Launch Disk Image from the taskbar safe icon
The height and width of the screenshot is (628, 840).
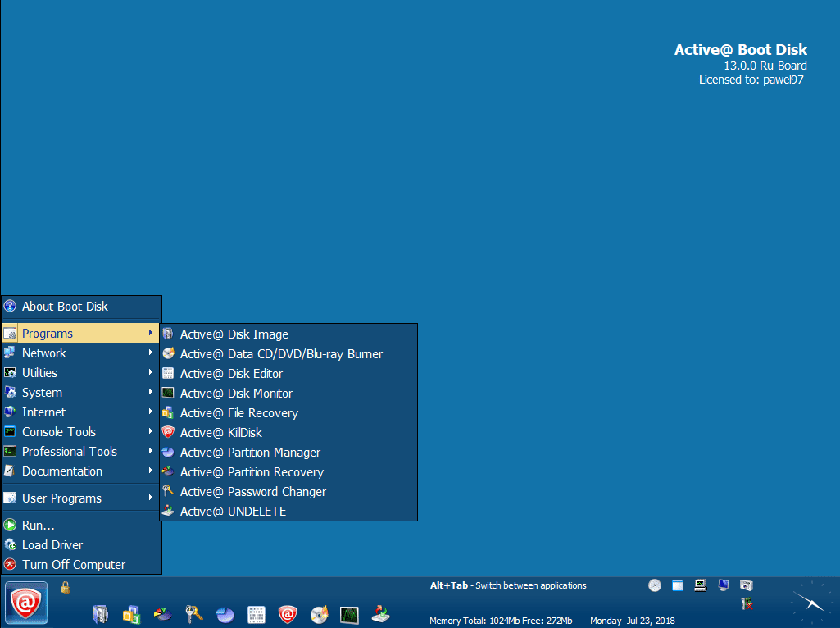(x=100, y=614)
